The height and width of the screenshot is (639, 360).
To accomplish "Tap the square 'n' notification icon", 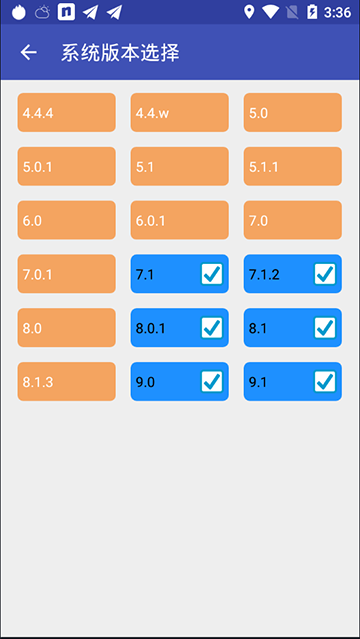I will coord(66,12).
